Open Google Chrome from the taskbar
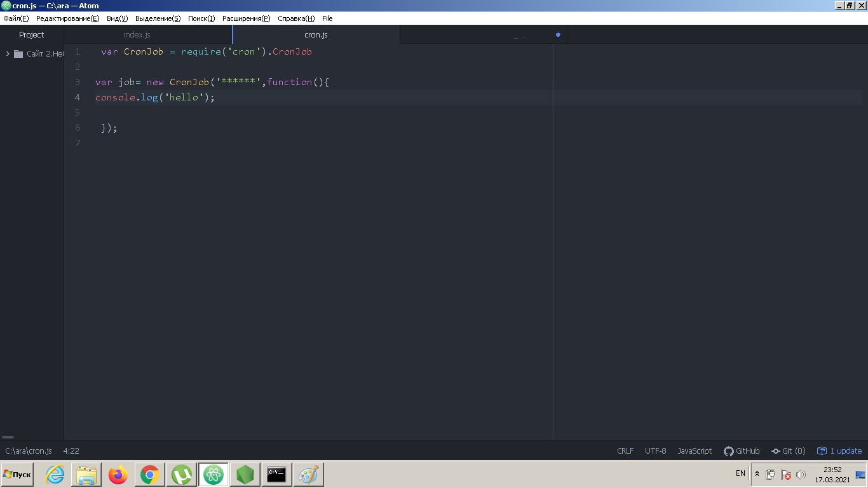The image size is (868, 488). tap(150, 475)
